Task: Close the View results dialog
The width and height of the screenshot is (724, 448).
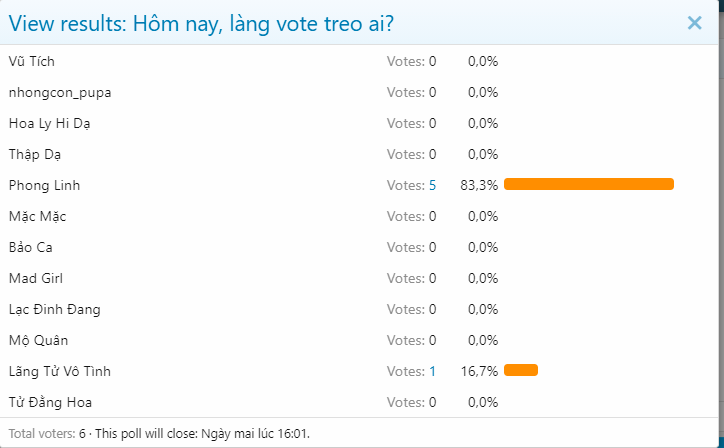Action: (x=695, y=23)
